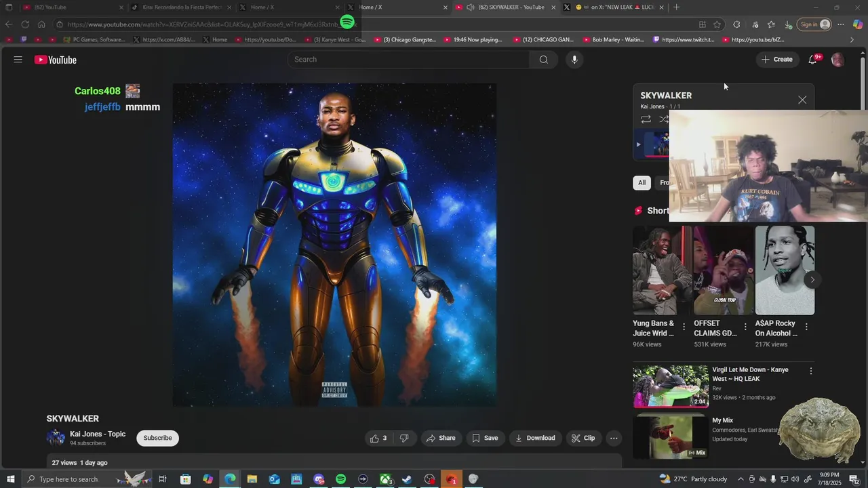Image resolution: width=868 pixels, height=488 pixels.
Task: Open the OFFSET CLAIMS short thumbnail
Action: [723, 270]
